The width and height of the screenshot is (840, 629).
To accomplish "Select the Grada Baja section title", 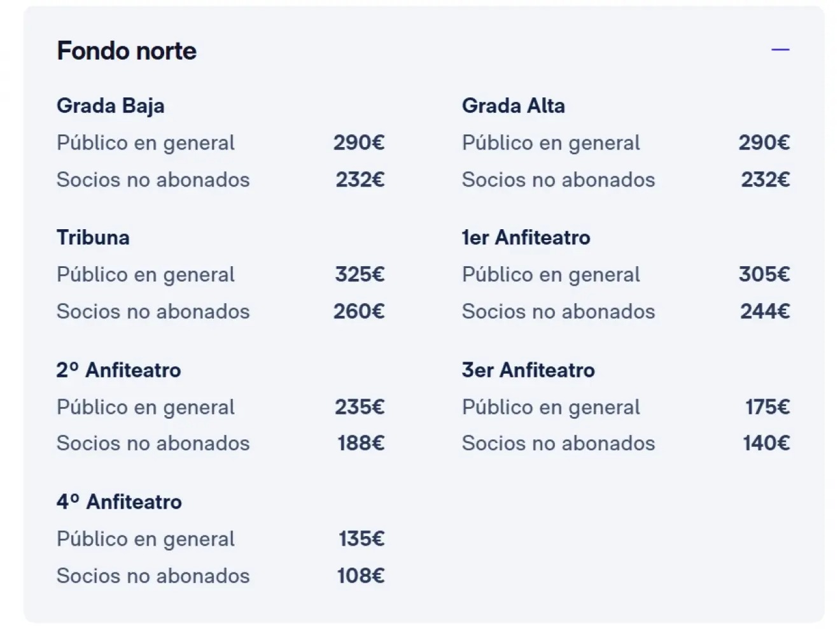I will pos(110,106).
